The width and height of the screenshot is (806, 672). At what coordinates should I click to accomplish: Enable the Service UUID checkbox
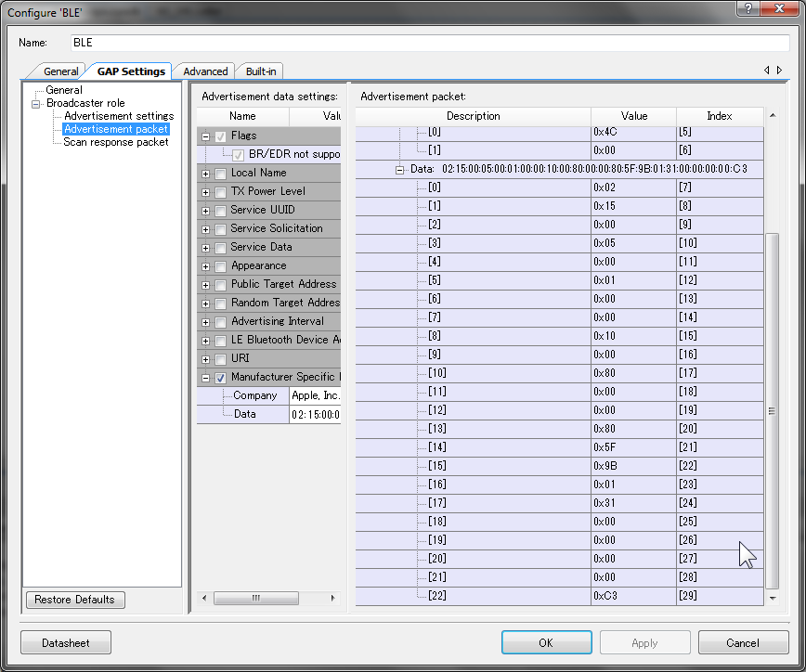click(x=221, y=211)
